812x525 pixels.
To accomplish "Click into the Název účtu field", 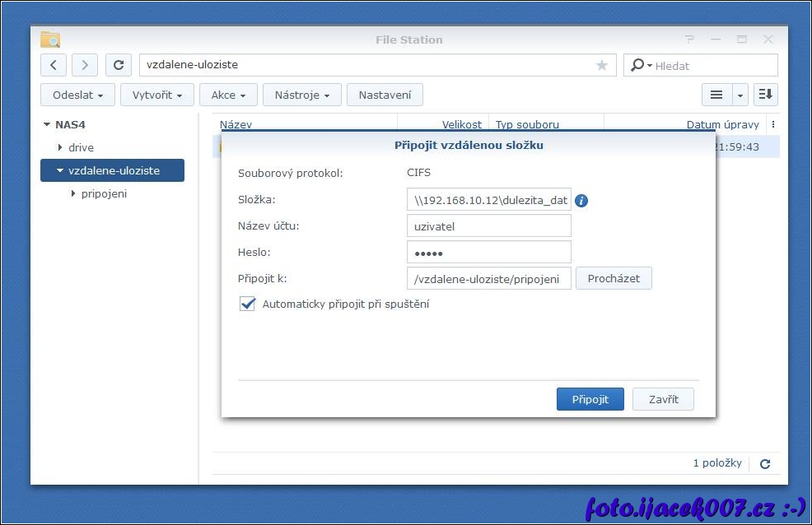I will pyautogui.click(x=488, y=226).
